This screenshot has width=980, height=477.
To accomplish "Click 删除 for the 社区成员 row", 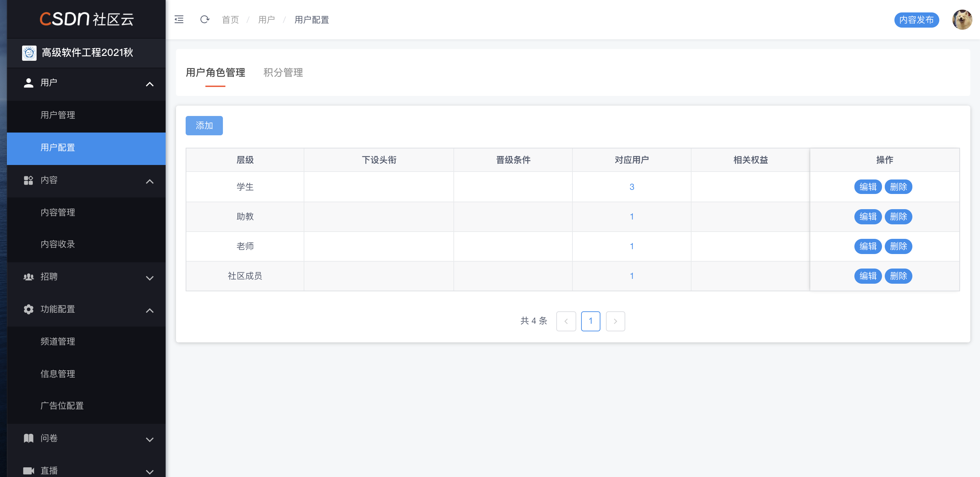I will (898, 276).
